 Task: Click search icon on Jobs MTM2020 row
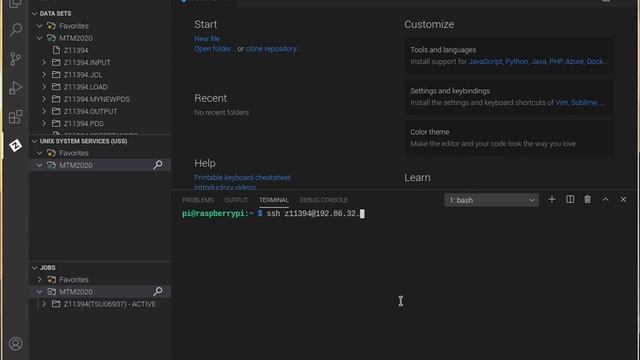158,291
